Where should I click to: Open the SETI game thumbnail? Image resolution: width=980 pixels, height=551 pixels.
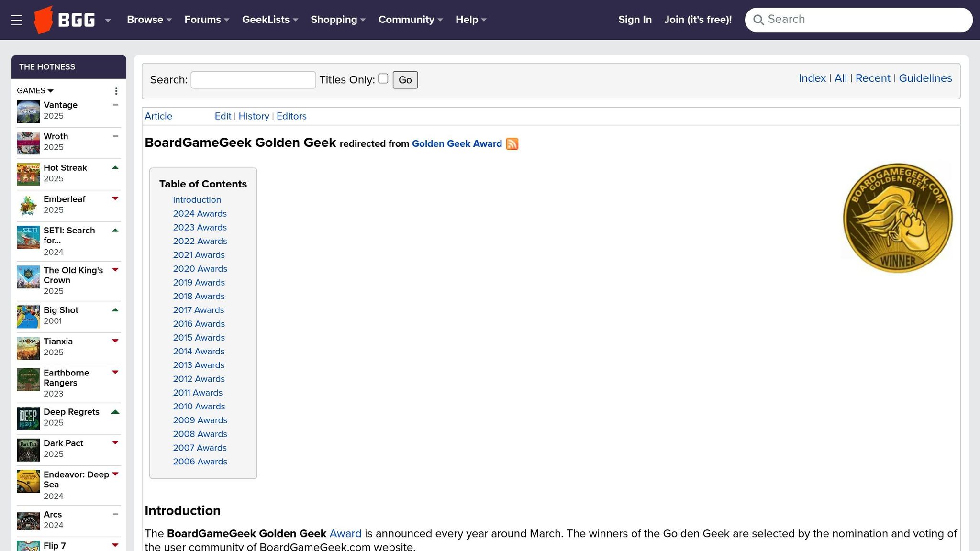(28, 237)
